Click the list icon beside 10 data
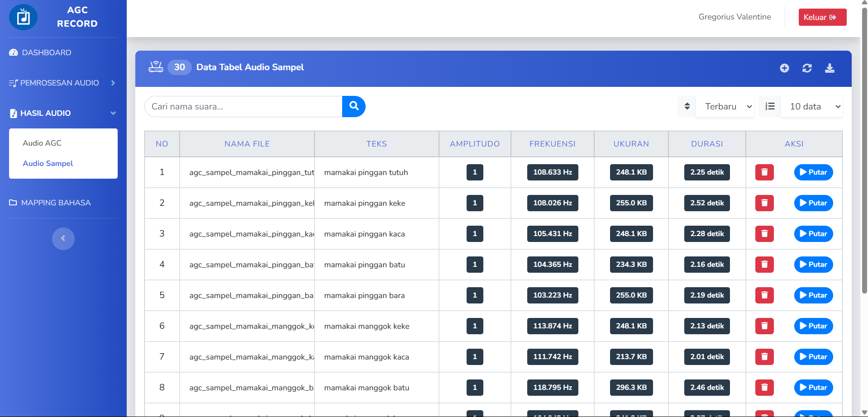The image size is (868, 417). point(770,106)
